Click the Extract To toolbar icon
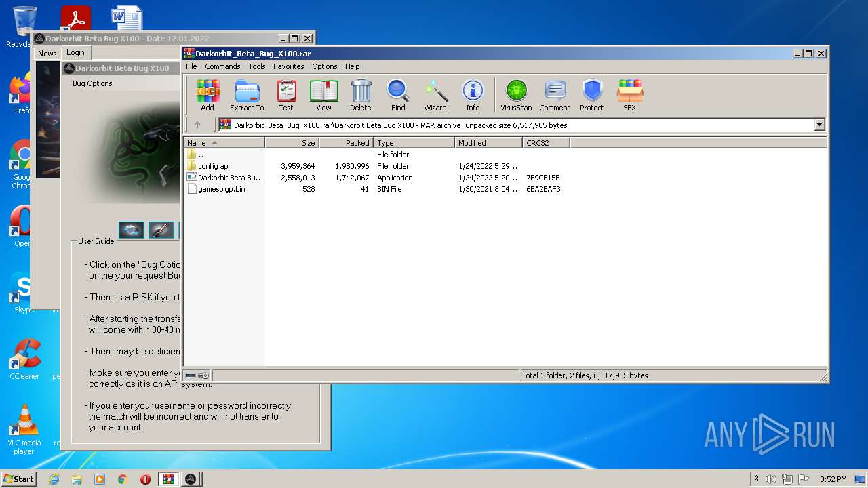 [x=247, y=95]
